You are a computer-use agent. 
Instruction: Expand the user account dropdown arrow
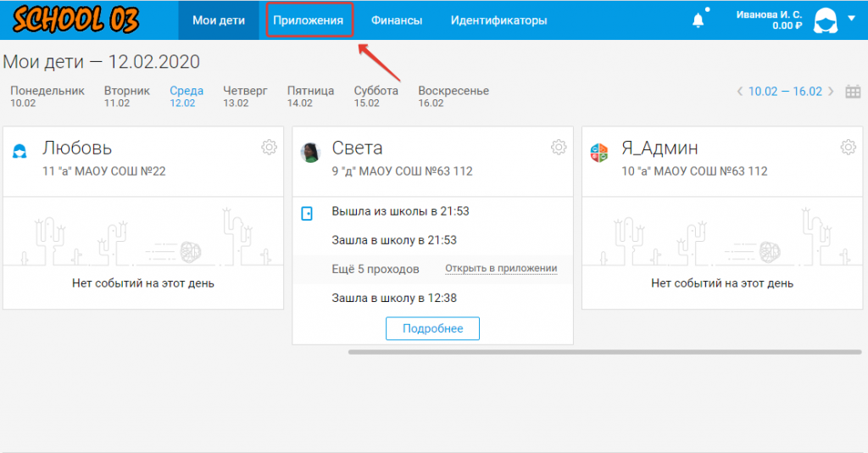tap(851, 18)
